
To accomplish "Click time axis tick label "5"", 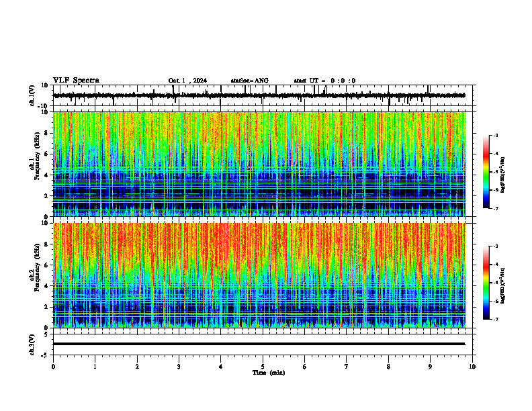I will pos(263,367).
